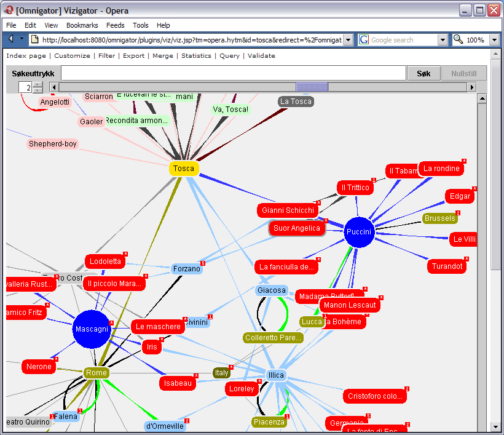Screen dimensions: 504x435
Task: Select the blue Mascagni circle node
Action: click(92, 329)
